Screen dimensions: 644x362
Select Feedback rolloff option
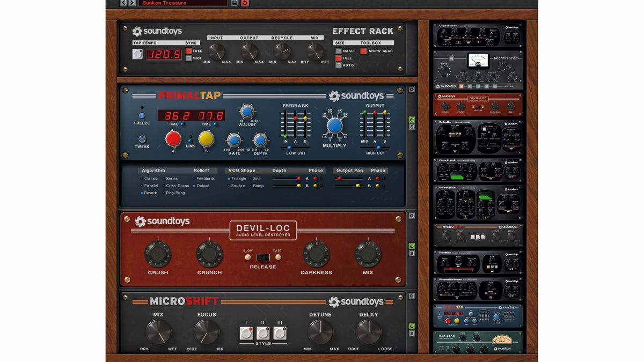tap(203, 179)
